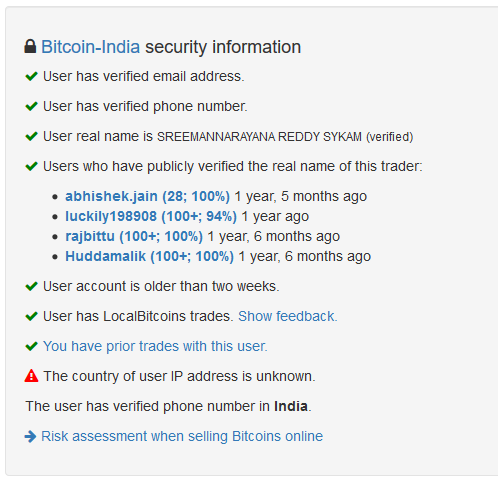498x489 pixels.
Task: Click the red warning triangle icon
Action: pos(31,376)
